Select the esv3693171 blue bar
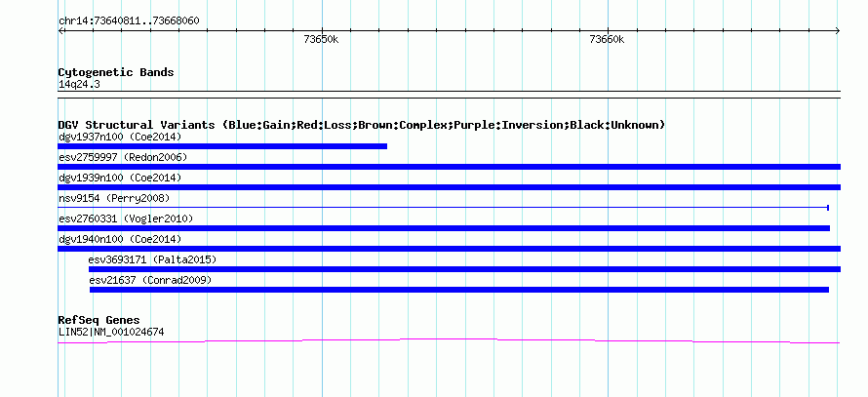 click(465, 269)
